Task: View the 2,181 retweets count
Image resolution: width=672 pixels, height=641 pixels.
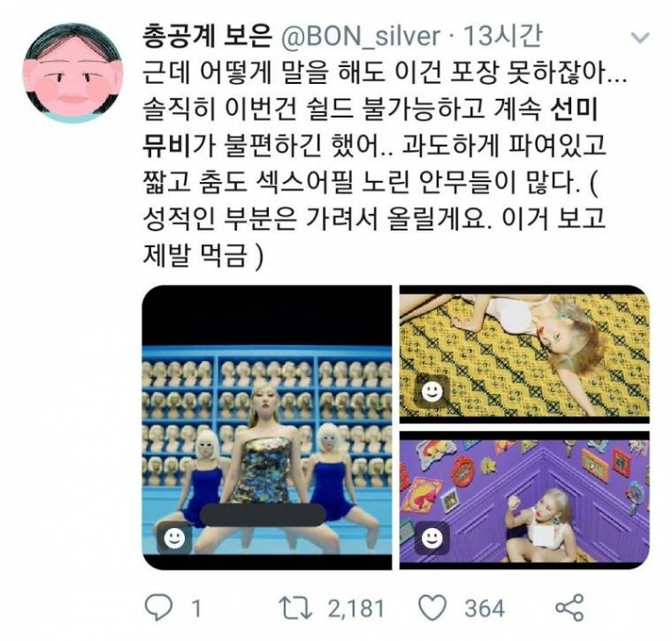Action: (x=356, y=608)
